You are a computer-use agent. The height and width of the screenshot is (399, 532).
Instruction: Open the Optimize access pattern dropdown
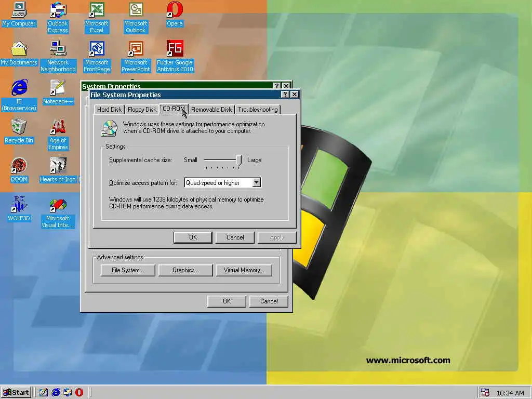[257, 182]
